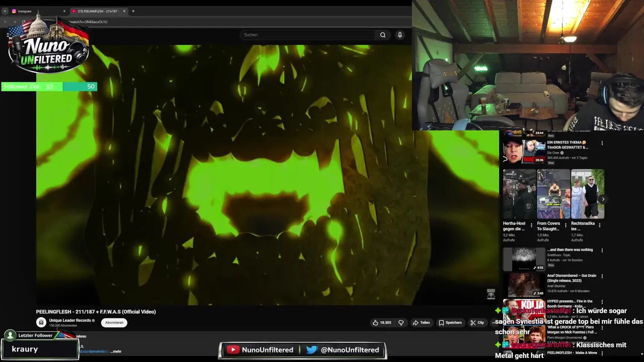Open options menu for EIN ERNSTES THEMA video
The height and width of the screenshot is (362, 644).
tap(602, 143)
